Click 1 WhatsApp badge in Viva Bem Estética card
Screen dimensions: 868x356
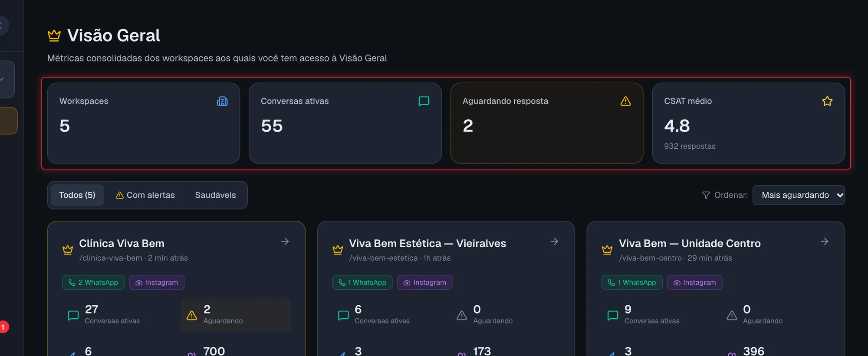362,282
